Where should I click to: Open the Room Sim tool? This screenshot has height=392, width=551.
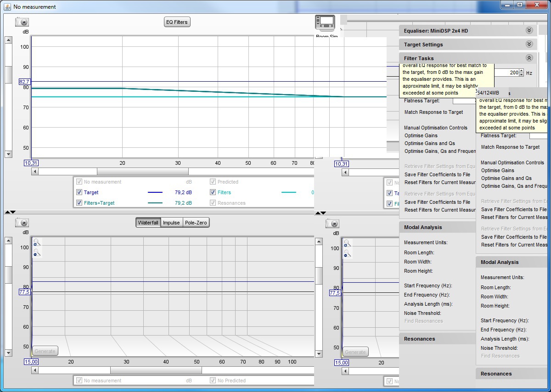(x=325, y=23)
